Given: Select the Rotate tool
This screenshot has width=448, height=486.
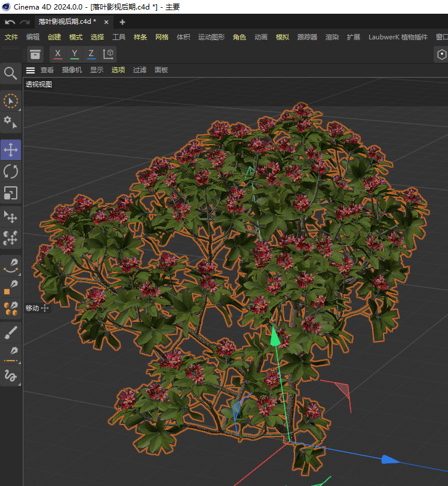Looking at the screenshot, I should tap(11, 171).
